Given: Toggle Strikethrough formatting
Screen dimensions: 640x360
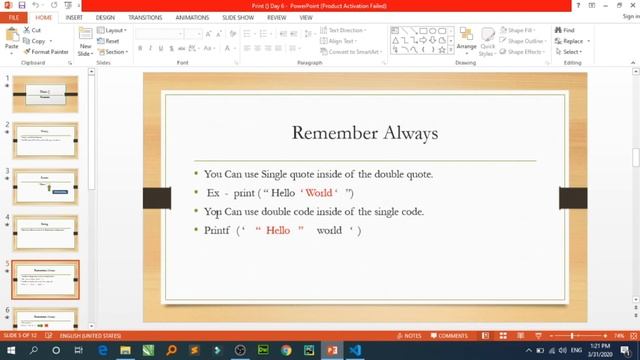Looking at the screenshot, I should point(182,48).
